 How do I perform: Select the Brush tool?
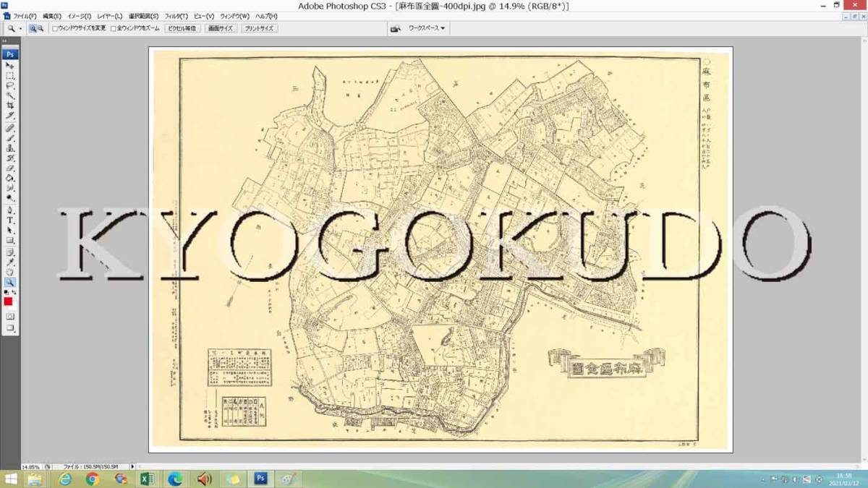10,137
